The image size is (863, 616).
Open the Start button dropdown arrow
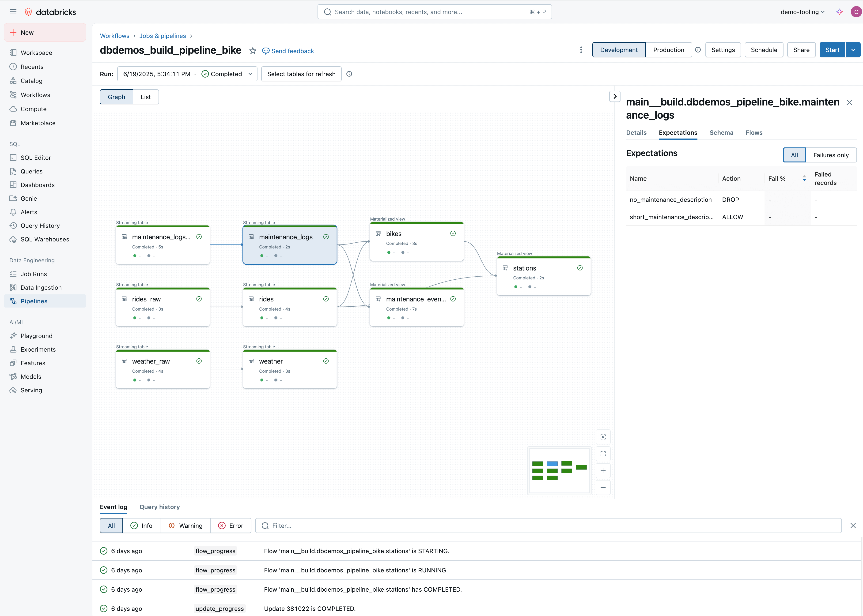[853, 50]
